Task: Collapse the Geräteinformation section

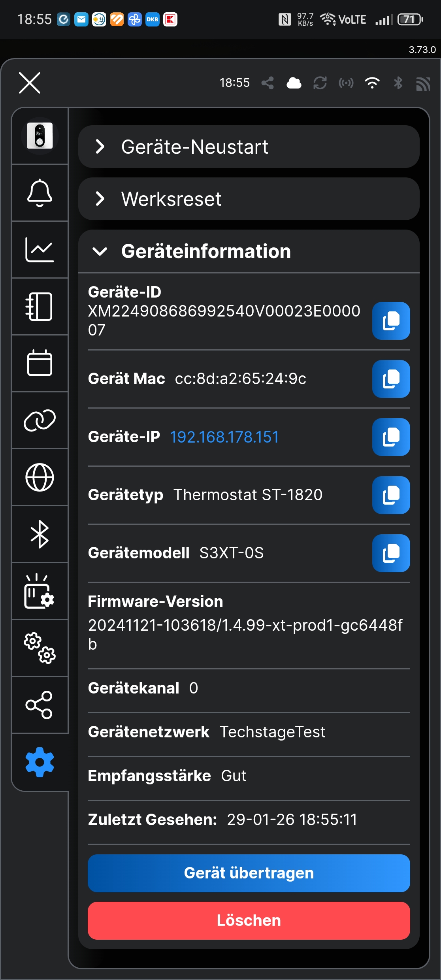Action: point(249,251)
